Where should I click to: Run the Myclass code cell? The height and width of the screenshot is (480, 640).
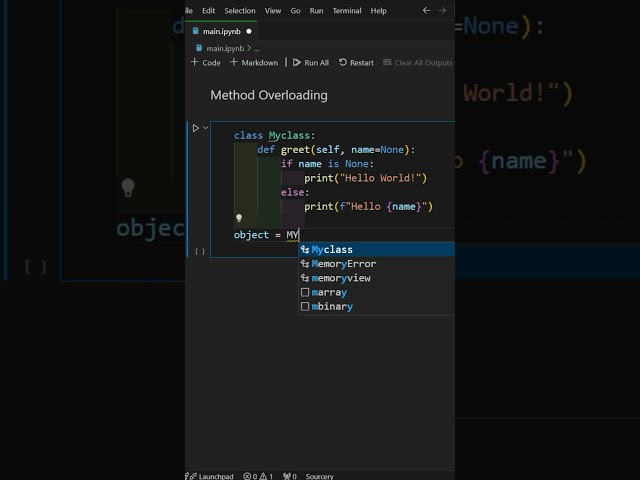pyautogui.click(x=196, y=128)
